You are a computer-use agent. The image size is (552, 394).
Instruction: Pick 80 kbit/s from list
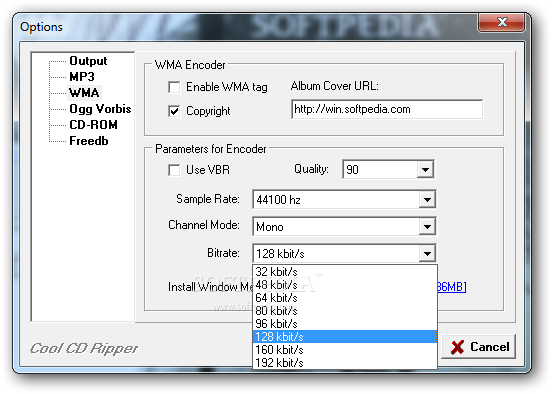click(345, 311)
